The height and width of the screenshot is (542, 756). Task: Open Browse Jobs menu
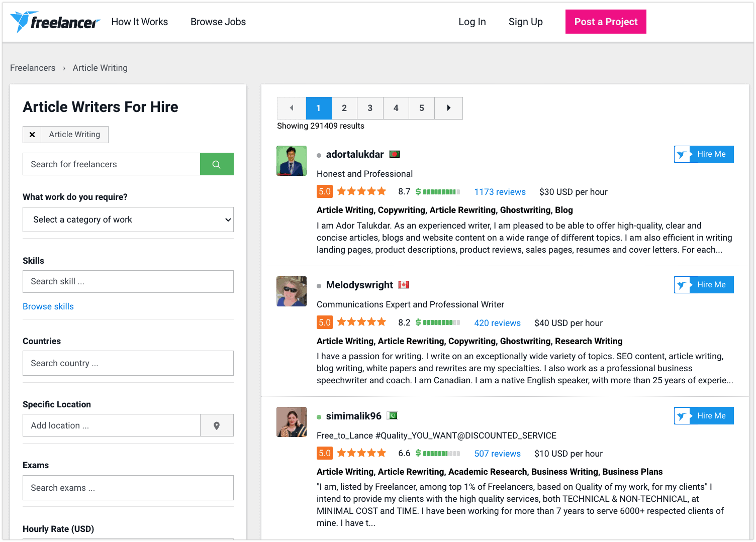(218, 22)
